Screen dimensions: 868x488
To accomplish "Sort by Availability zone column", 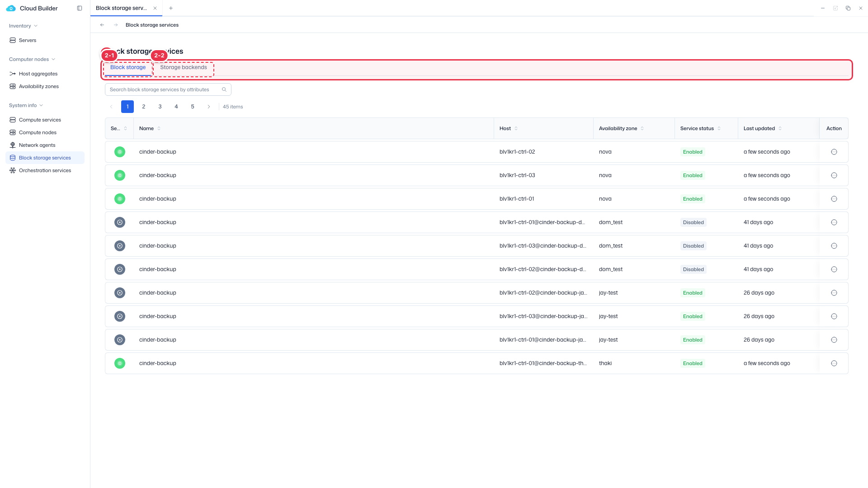I will [x=642, y=128].
